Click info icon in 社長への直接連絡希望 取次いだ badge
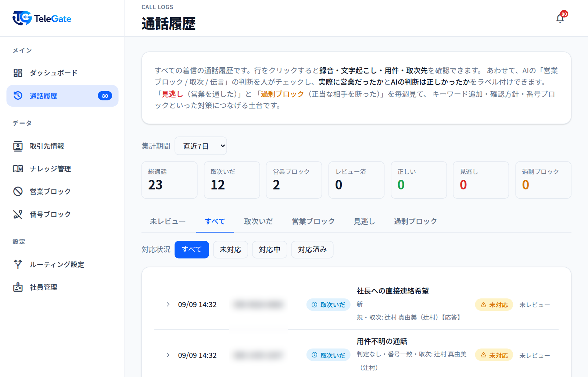 click(x=314, y=305)
